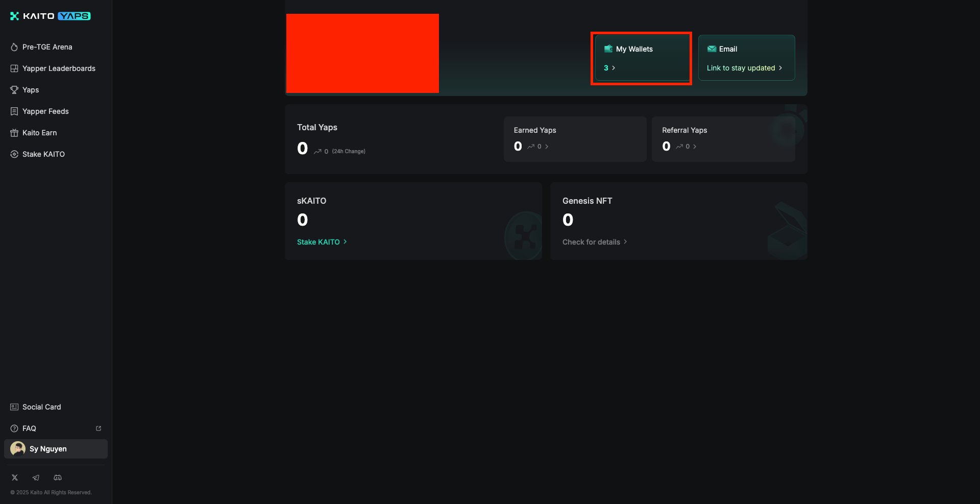Viewport: 980px width, 504px height.
Task: Open the Telegram icon in sidebar footer
Action: click(36, 477)
